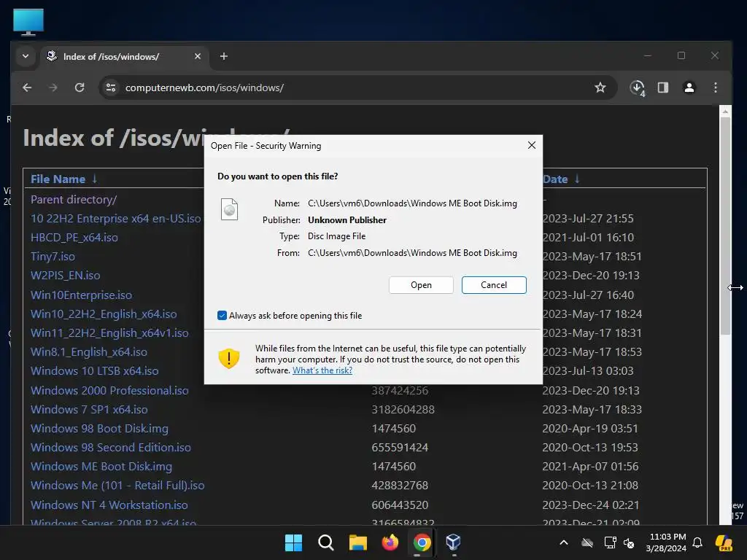Open Win11_22H2_English_x64v1.iso link
747x560 pixels.
click(x=109, y=332)
